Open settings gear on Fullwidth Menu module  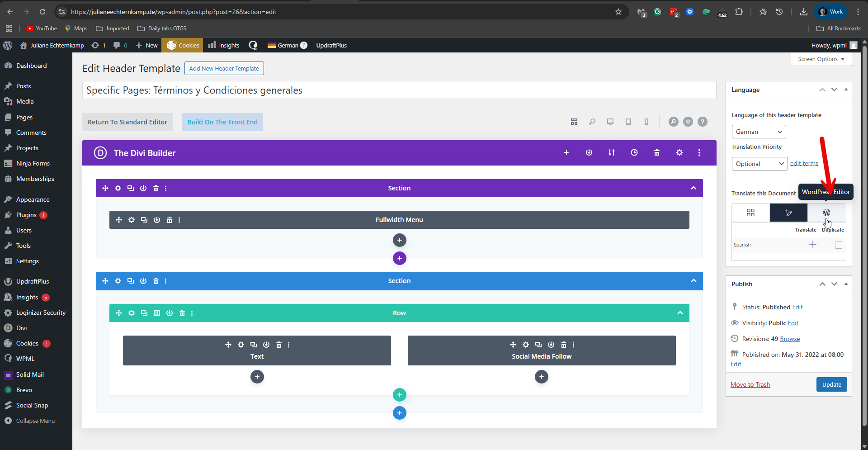[x=132, y=220]
